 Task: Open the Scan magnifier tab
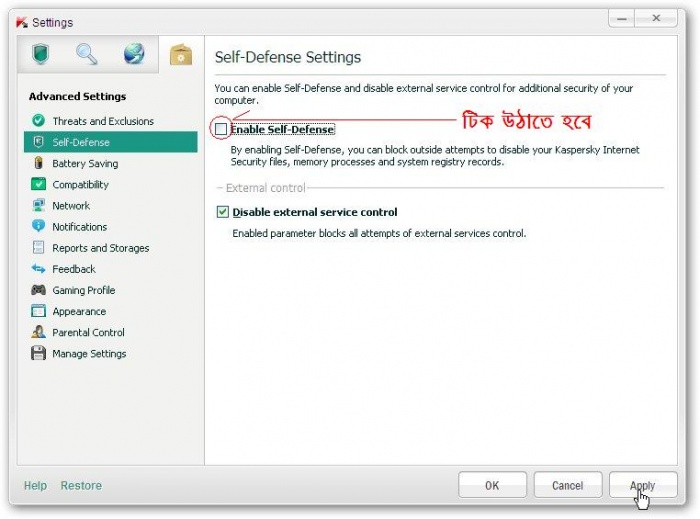[x=87, y=54]
